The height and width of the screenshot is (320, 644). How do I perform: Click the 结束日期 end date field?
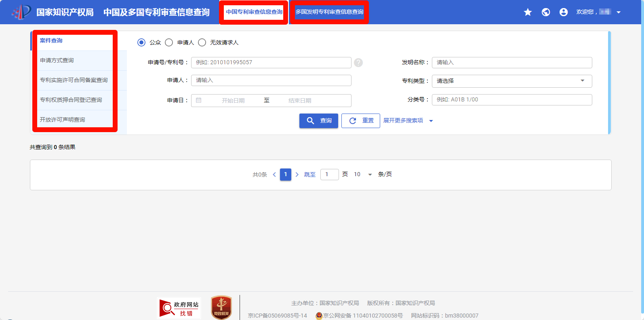[x=300, y=101]
